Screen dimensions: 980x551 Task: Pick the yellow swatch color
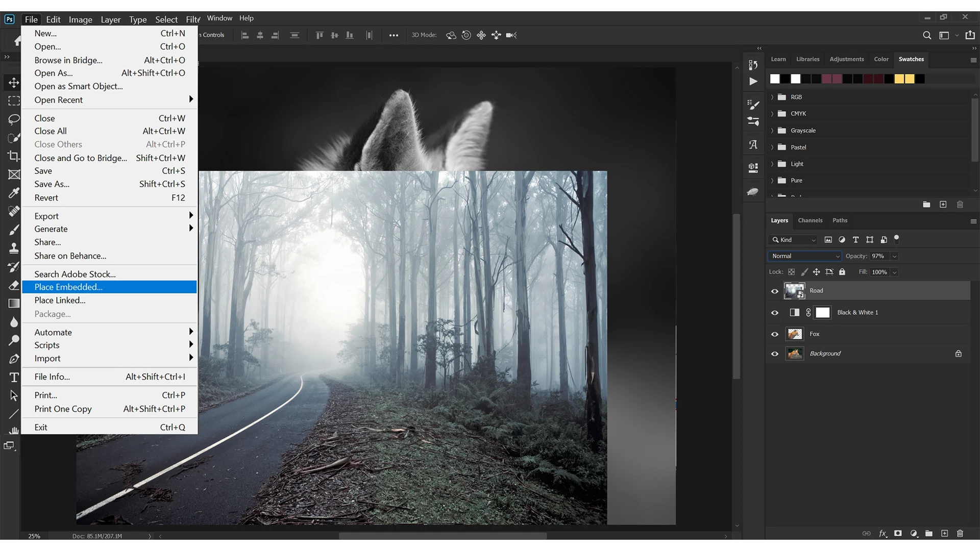point(899,79)
